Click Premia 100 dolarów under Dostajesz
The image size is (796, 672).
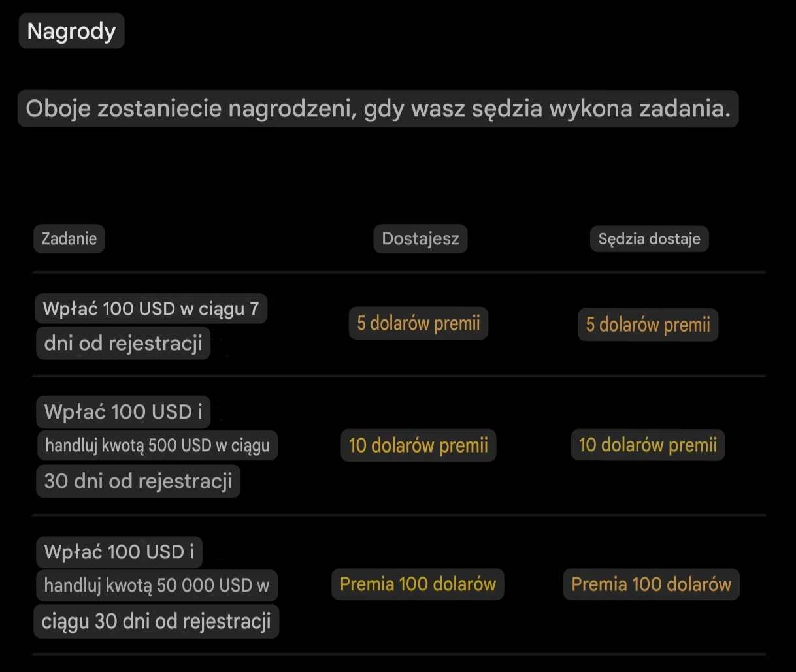pos(418,584)
